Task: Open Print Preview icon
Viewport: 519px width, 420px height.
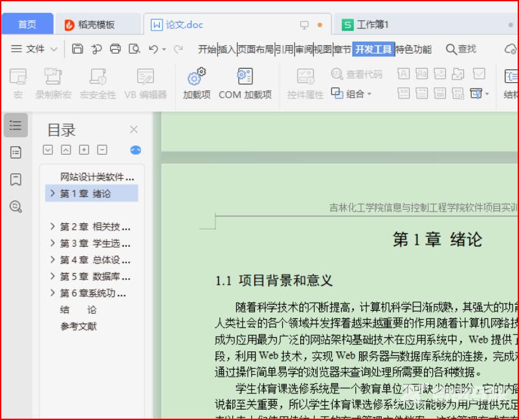Action: 135,49
